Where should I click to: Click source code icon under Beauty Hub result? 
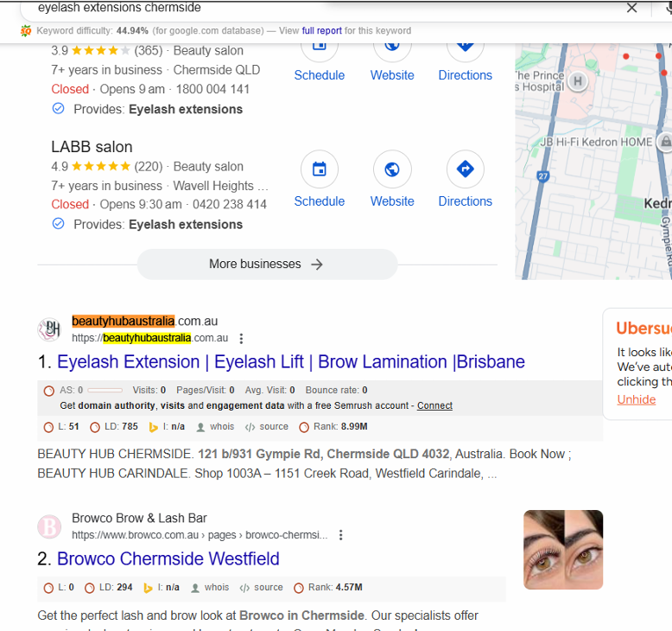[250, 427]
